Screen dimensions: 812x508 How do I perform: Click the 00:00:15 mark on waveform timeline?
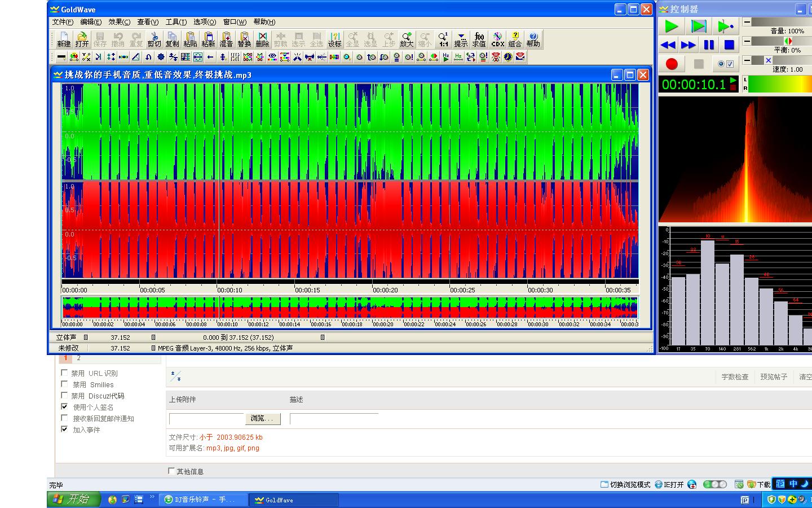(x=307, y=290)
